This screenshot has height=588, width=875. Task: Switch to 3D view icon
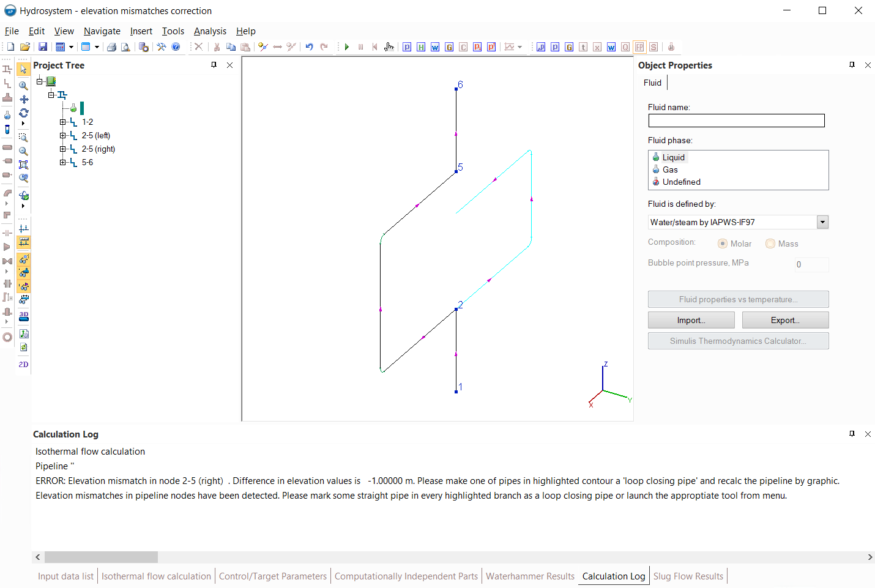pyautogui.click(x=24, y=316)
